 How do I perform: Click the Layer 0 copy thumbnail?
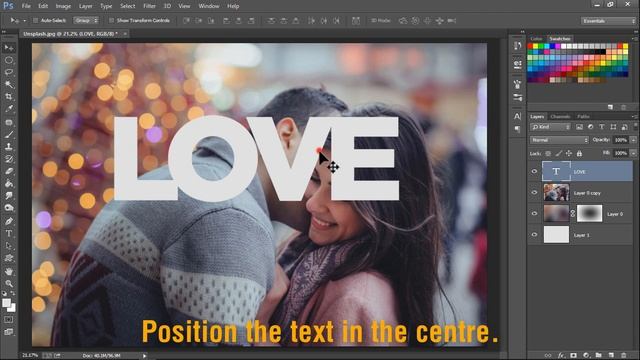point(556,193)
